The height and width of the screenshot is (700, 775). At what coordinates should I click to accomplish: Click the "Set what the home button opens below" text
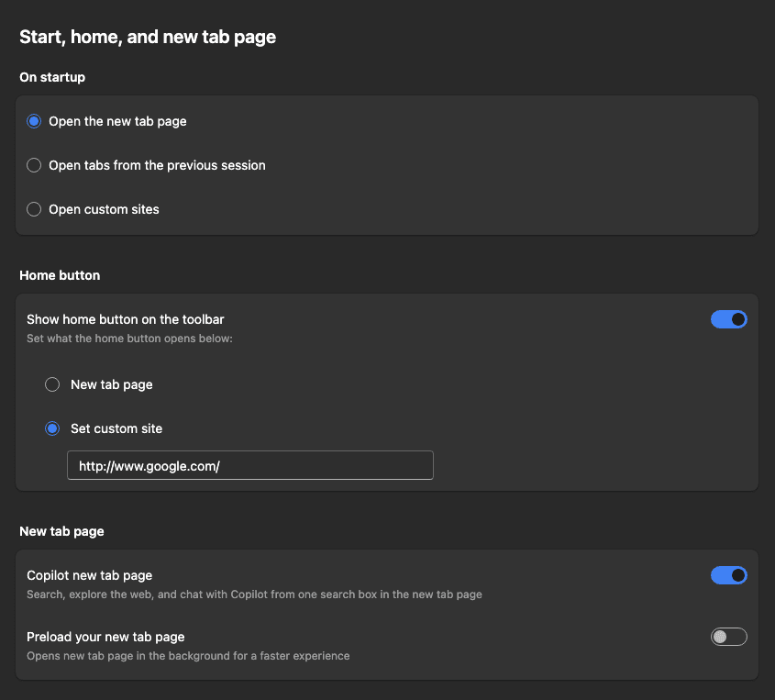click(x=129, y=339)
